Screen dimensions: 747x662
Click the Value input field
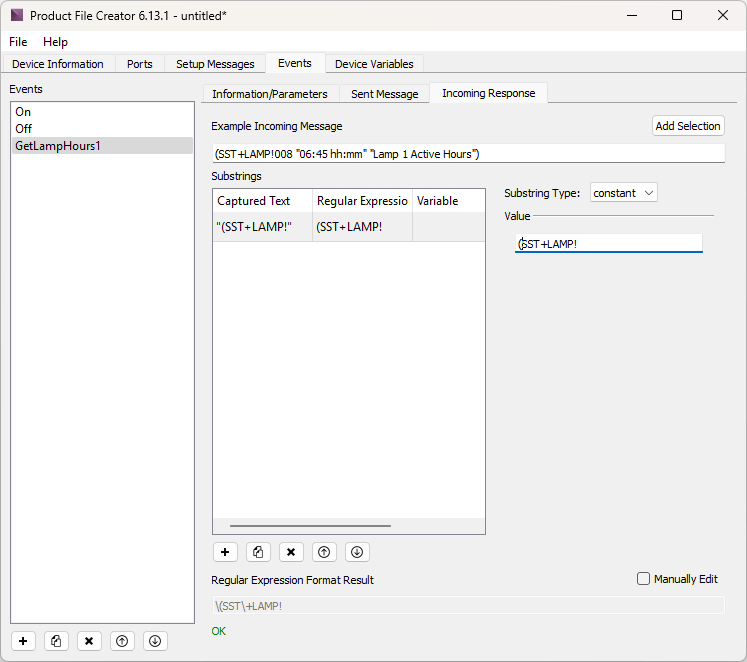(609, 244)
